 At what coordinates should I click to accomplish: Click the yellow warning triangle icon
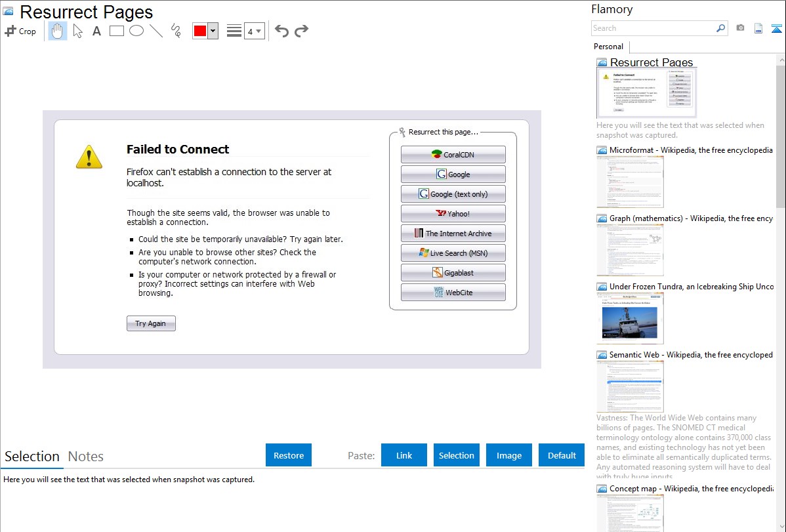(x=89, y=156)
